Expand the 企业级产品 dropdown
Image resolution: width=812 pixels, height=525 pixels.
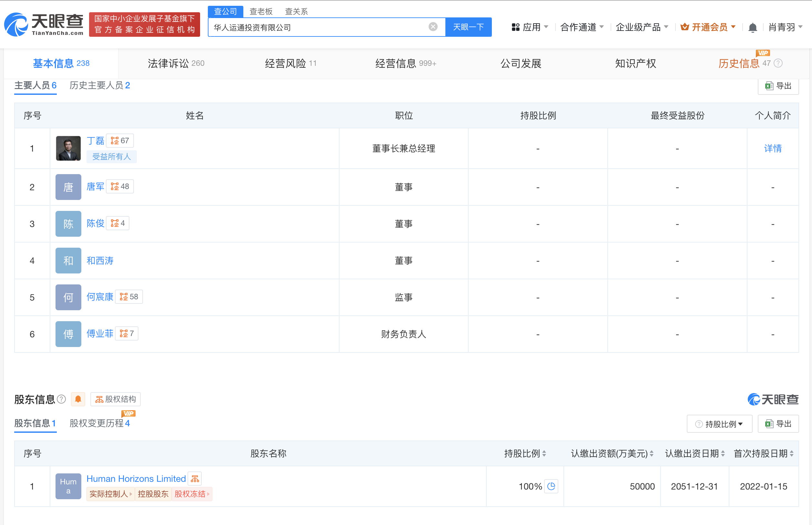click(642, 27)
